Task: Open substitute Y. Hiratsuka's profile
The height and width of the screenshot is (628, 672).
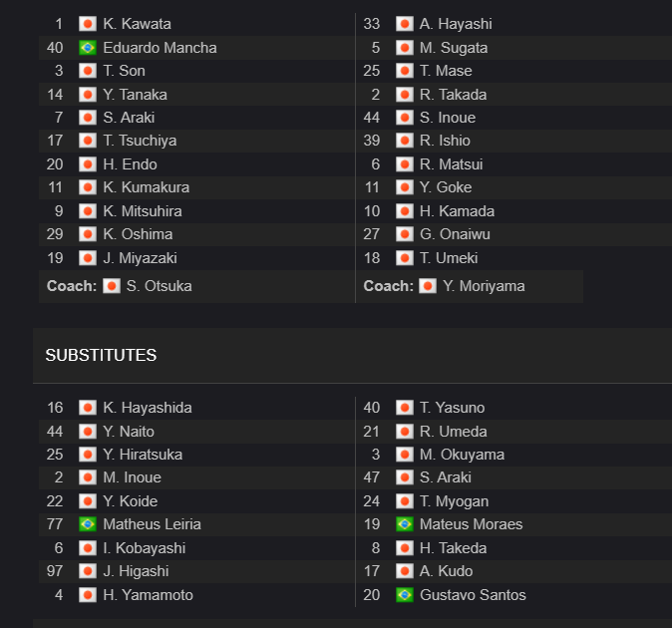Action: point(143,455)
